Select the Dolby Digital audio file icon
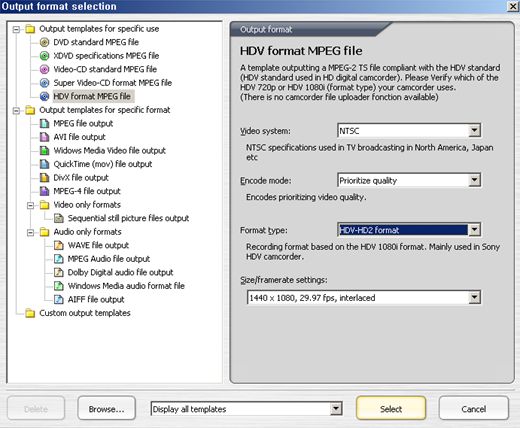Image resolution: width=520 pixels, height=428 pixels. pyautogui.click(x=59, y=272)
